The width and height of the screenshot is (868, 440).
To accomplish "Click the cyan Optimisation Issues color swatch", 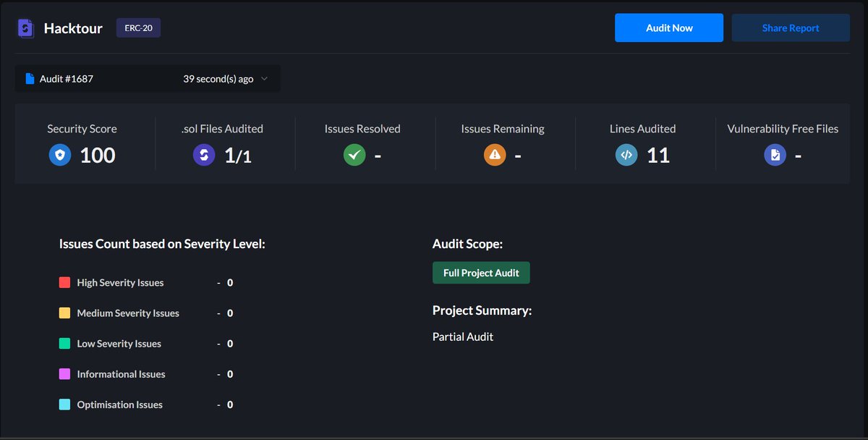I will [x=64, y=404].
